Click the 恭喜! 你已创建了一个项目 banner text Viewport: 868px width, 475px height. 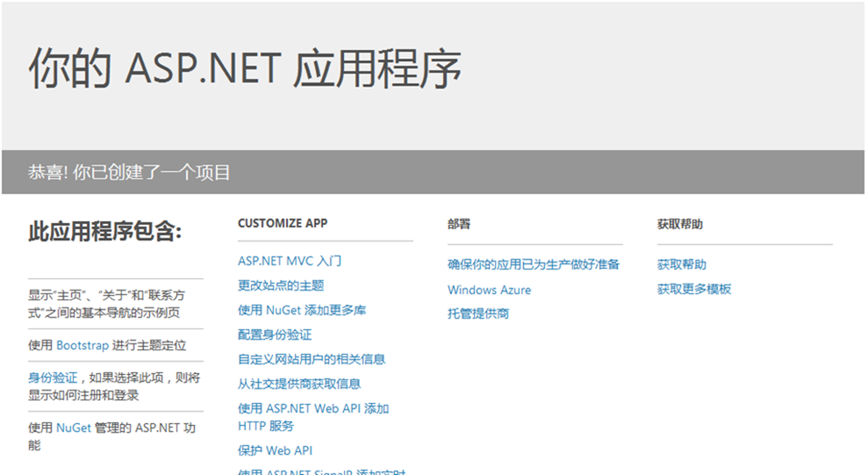(x=129, y=172)
